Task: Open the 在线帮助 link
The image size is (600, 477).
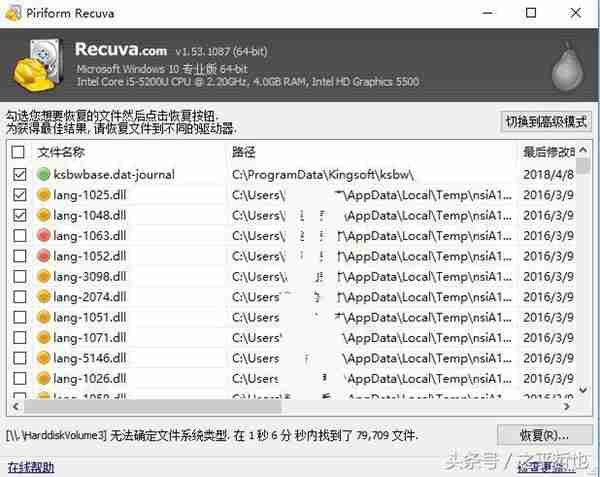Action: [31, 467]
